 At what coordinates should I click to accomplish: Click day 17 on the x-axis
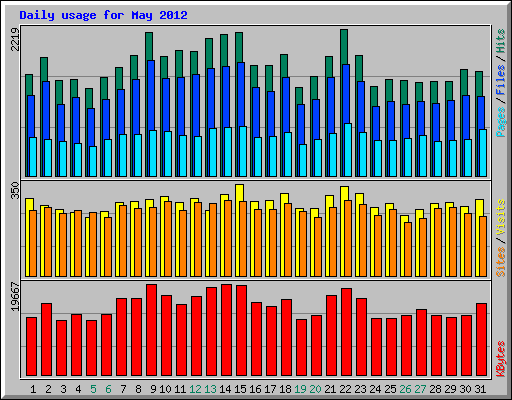270,389
